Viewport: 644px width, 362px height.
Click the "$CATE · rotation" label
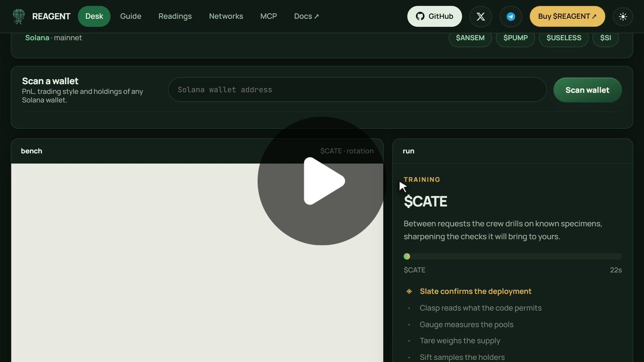tap(347, 151)
